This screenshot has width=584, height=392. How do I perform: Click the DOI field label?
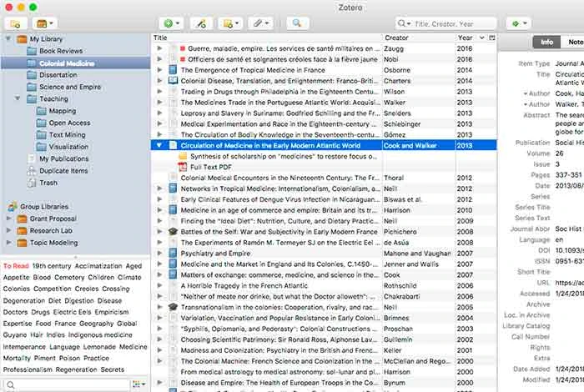pyautogui.click(x=544, y=250)
